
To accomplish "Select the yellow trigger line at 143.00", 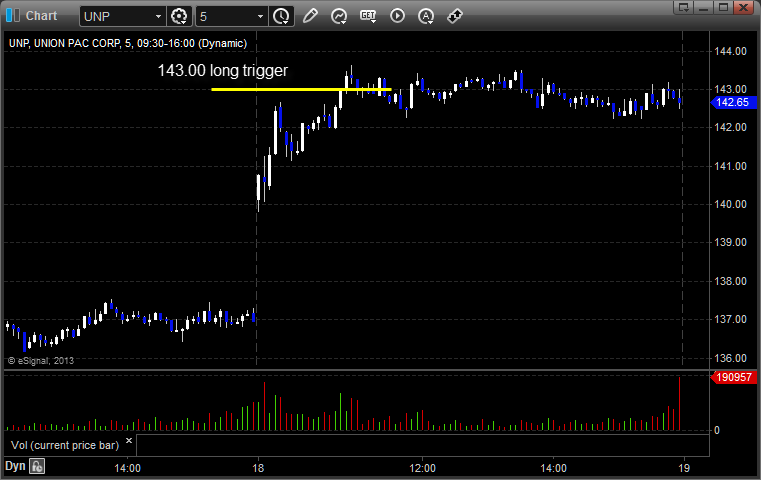I will click(x=301, y=89).
